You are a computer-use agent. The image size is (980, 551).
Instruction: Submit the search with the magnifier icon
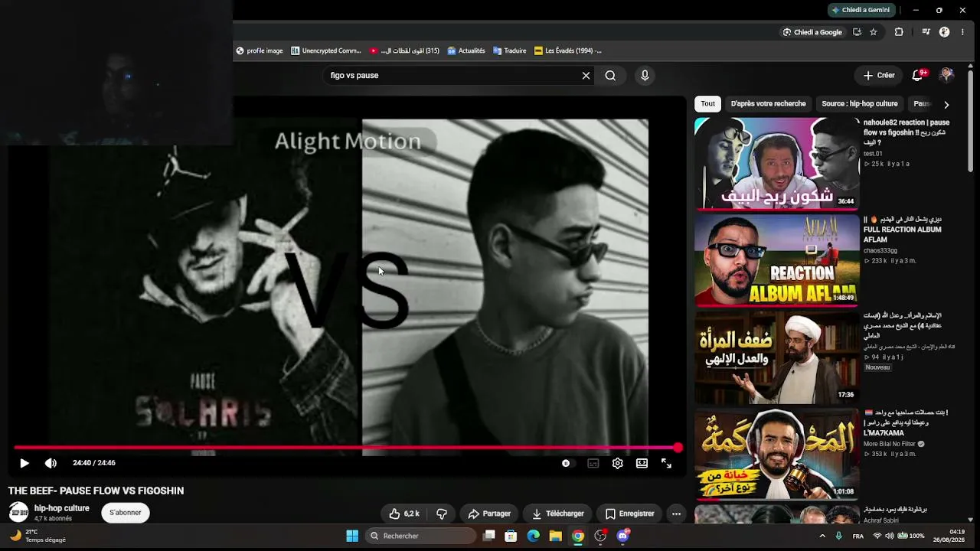[610, 76]
